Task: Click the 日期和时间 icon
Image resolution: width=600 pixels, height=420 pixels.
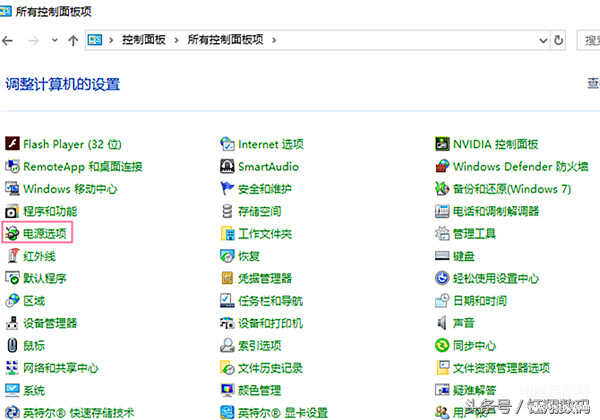Action: pyautogui.click(x=442, y=301)
